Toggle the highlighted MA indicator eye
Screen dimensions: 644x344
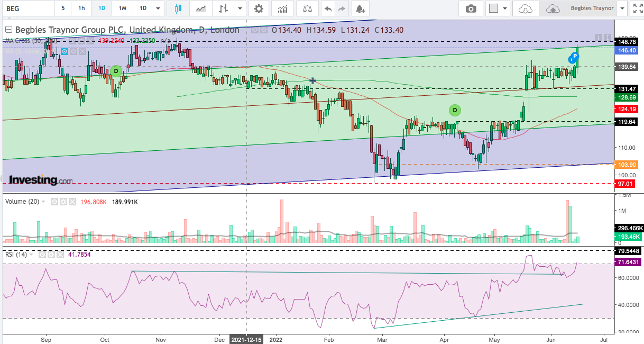pyautogui.click(x=64, y=51)
